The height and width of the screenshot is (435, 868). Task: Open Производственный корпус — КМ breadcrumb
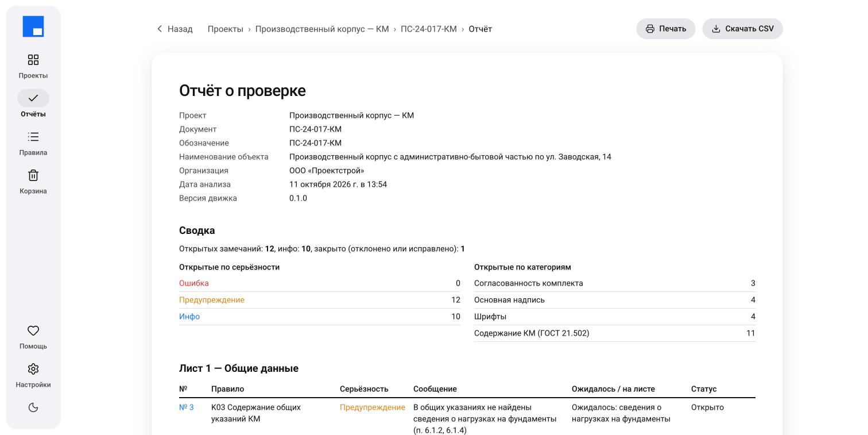tap(322, 29)
